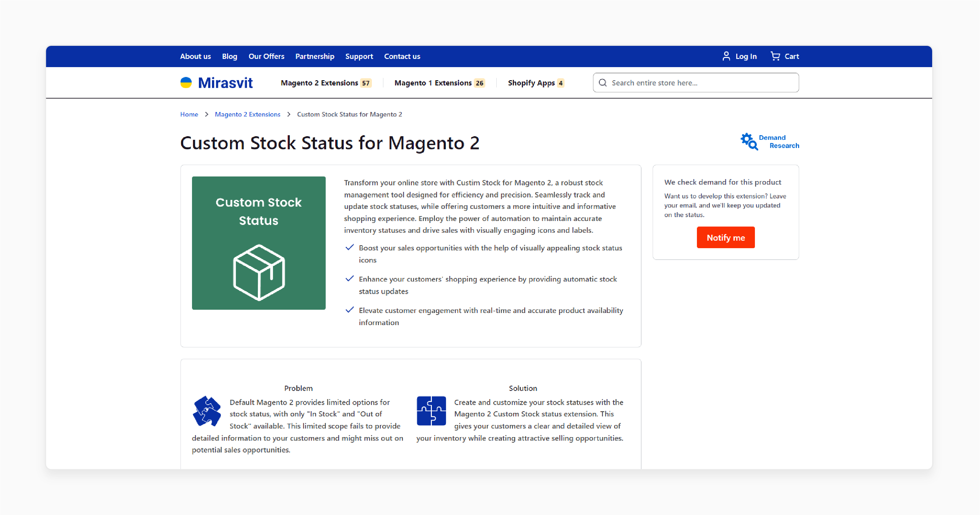Open the Support page
This screenshot has height=515, width=980.
click(x=359, y=56)
